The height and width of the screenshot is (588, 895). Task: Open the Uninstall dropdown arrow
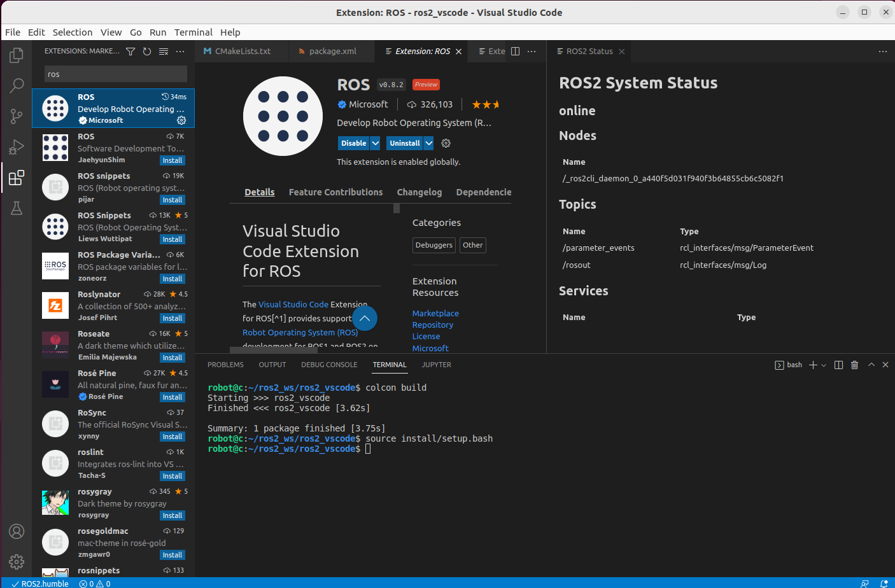pyautogui.click(x=428, y=143)
